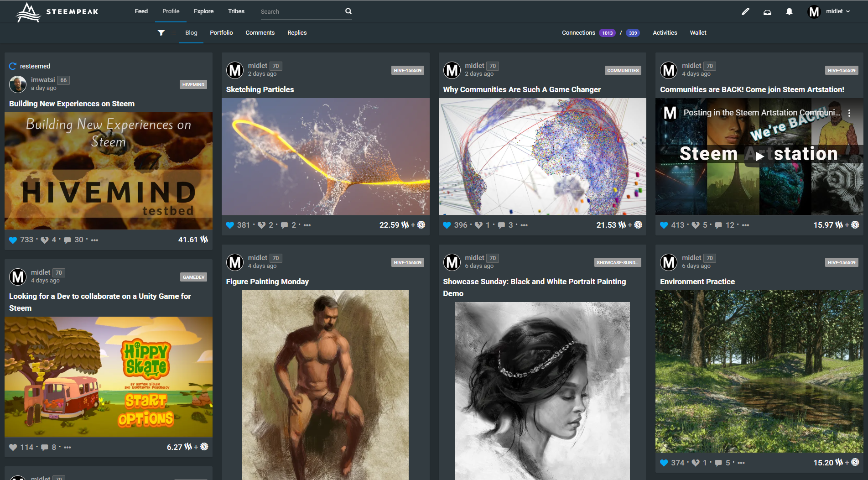Open more options on Unity Game post
The image size is (868, 480).
click(68, 448)
